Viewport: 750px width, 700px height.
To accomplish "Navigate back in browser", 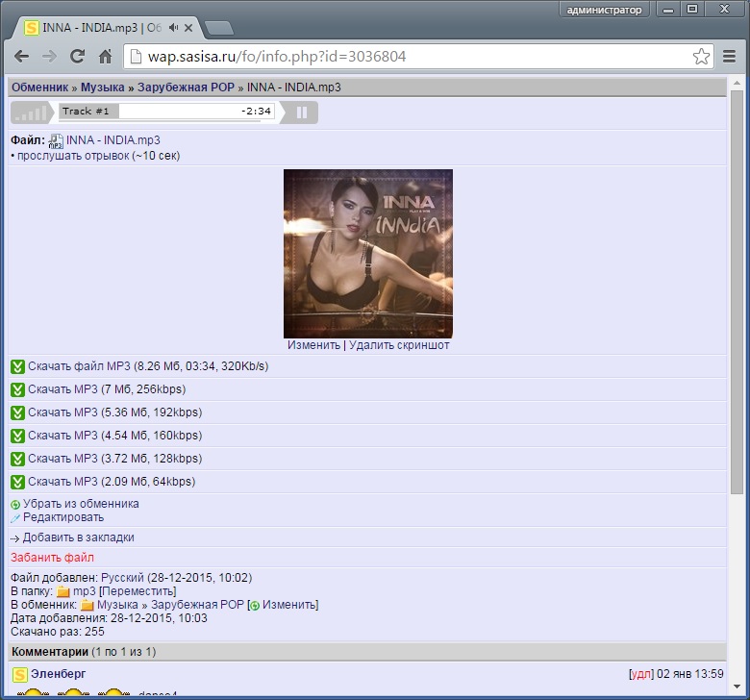I will pos(21,57).
